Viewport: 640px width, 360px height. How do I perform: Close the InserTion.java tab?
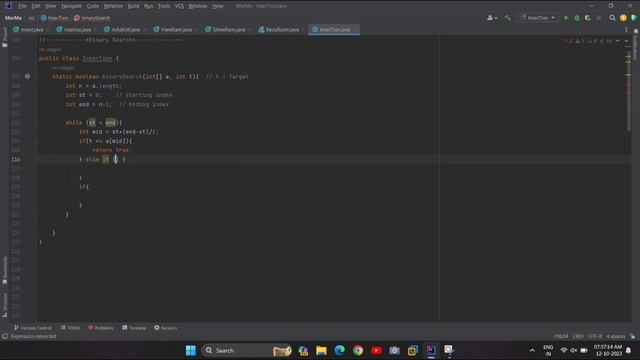pos(355,29)
